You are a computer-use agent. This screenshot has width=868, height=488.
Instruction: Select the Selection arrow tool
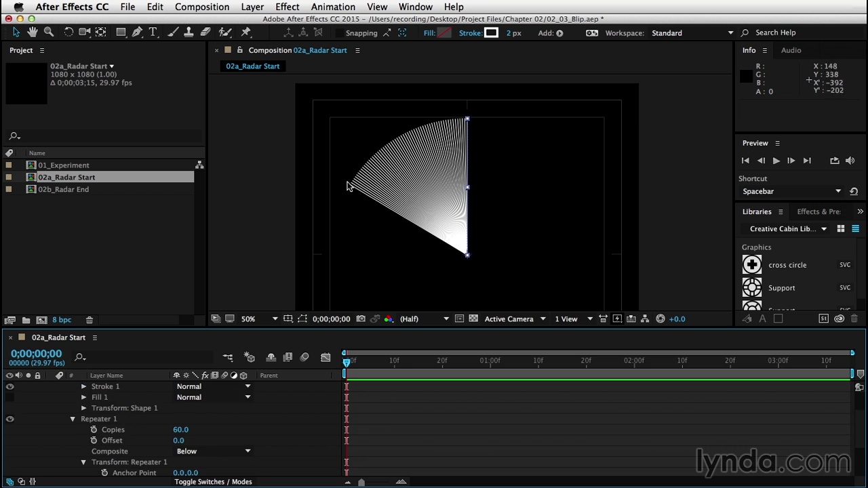[x=16, y=33]
